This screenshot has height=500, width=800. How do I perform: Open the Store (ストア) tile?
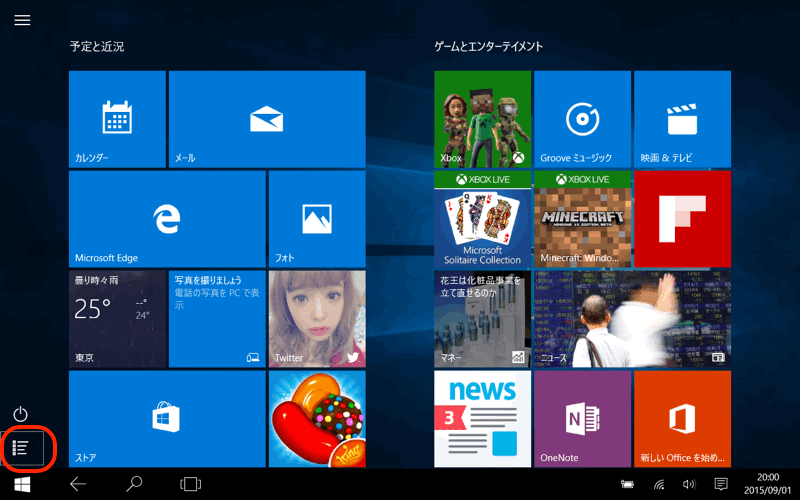tap(167, 419)
